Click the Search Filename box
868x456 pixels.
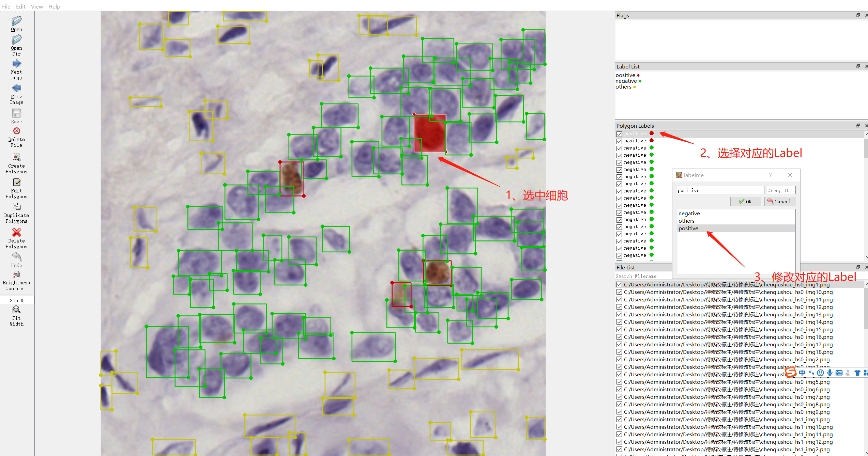[644, 276]
